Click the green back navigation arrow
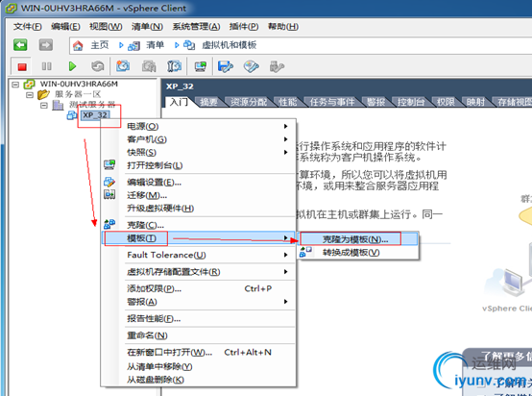The height and width of the screenshot is (396, 532). coord(20,45)
